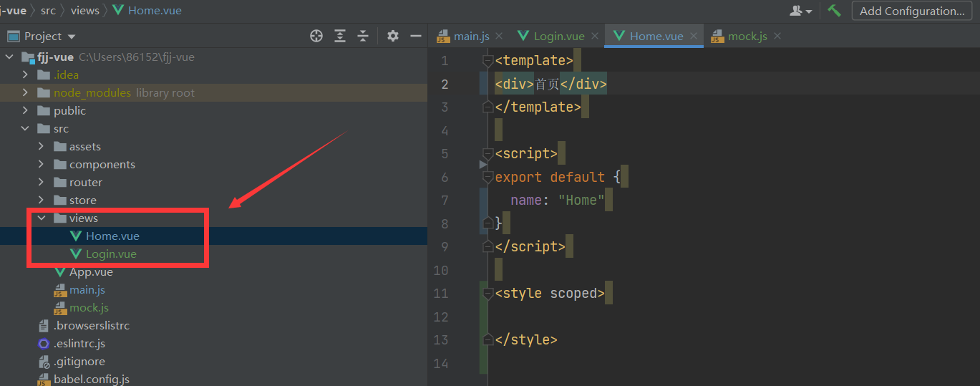Open Project panel settings gear
The image size is (980, 386).
392,36
